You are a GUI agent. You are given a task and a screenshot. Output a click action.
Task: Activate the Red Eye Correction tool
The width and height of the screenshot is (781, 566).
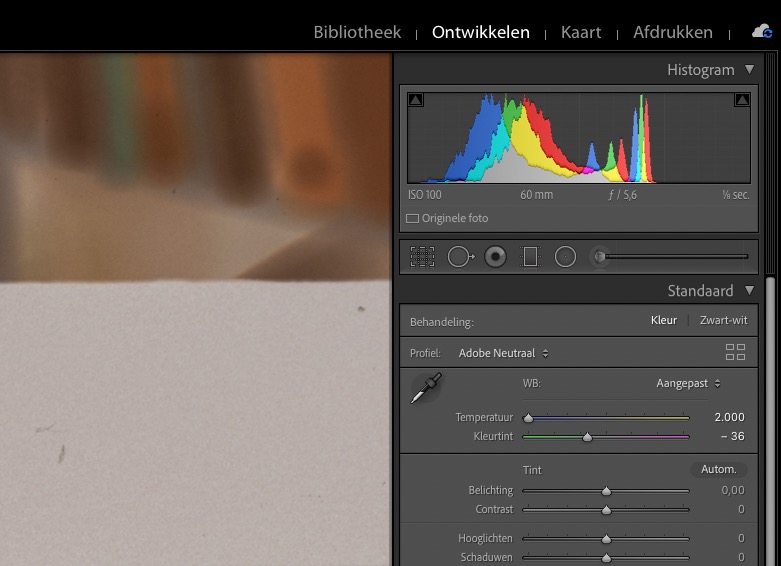coord(495,257)
